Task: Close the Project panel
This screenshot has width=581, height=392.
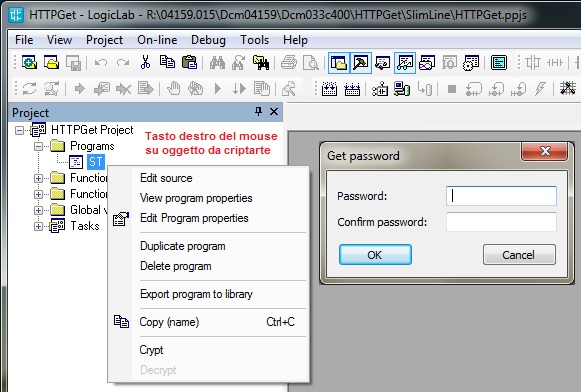Action: [x=274, y=111]
